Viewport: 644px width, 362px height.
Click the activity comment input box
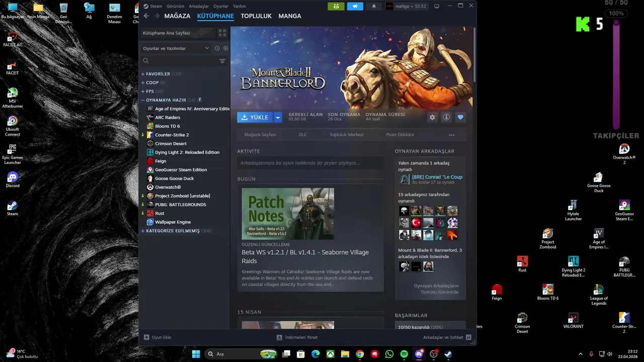(x=310, y=163)
